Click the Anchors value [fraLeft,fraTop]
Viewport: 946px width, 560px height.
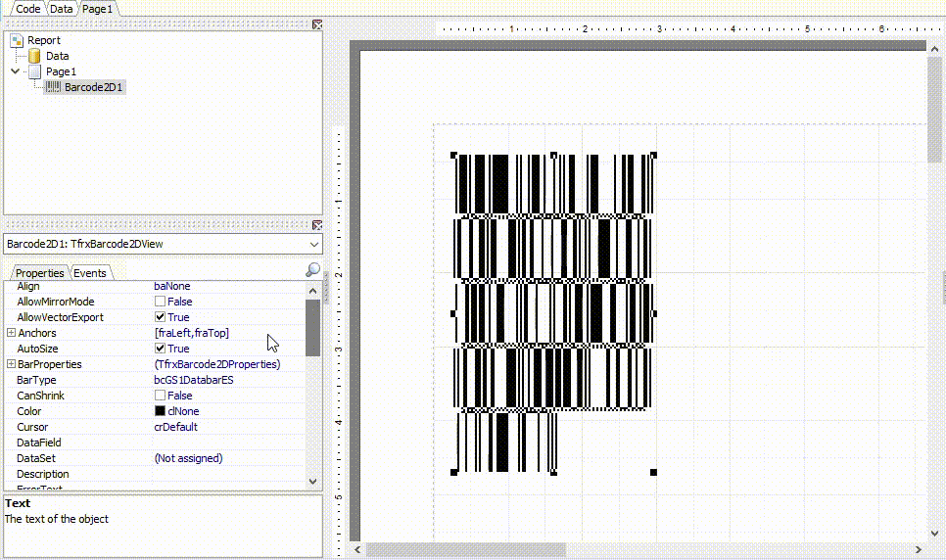[192, 333]
